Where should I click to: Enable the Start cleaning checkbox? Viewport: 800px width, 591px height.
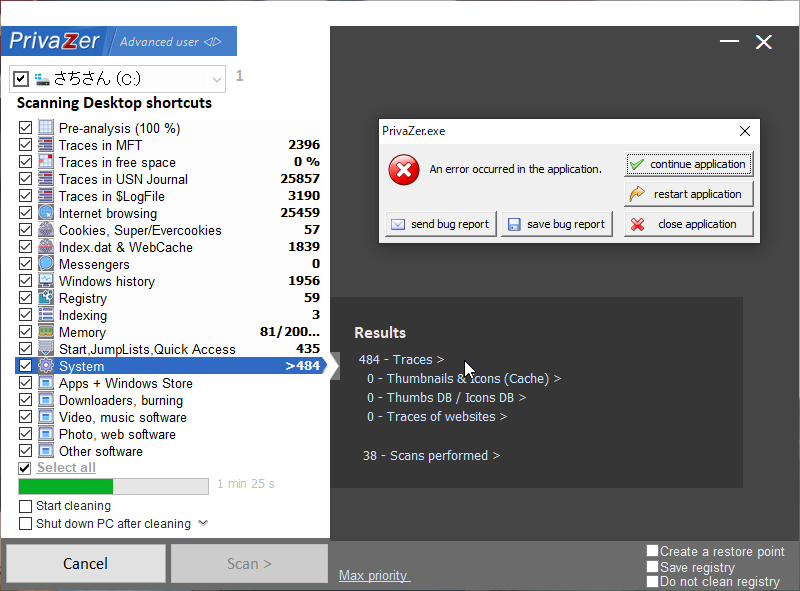point(25,506)
